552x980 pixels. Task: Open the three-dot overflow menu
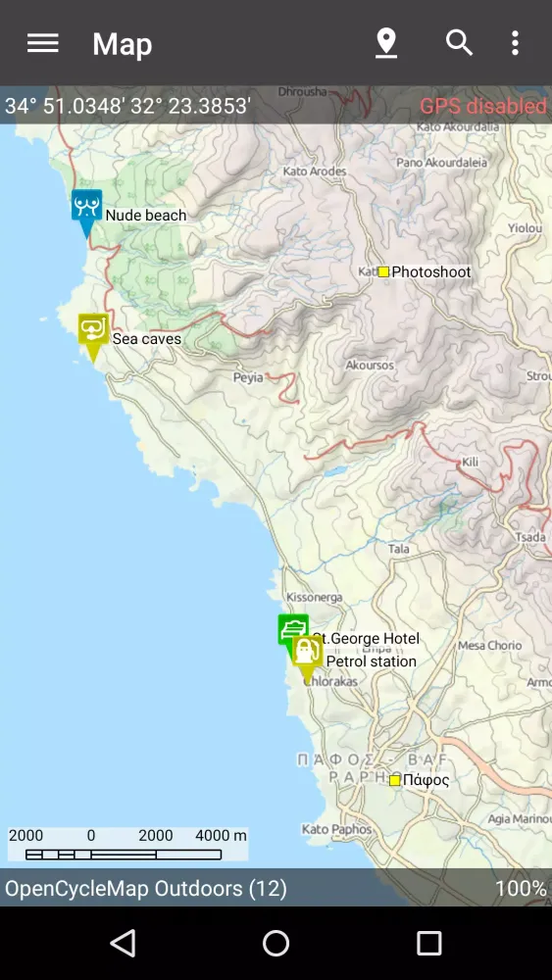515,43
